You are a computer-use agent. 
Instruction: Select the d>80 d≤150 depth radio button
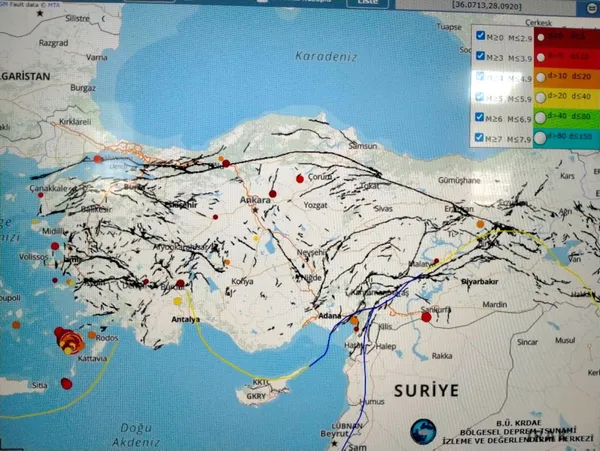pyautogui.click(x=540, y=138)
